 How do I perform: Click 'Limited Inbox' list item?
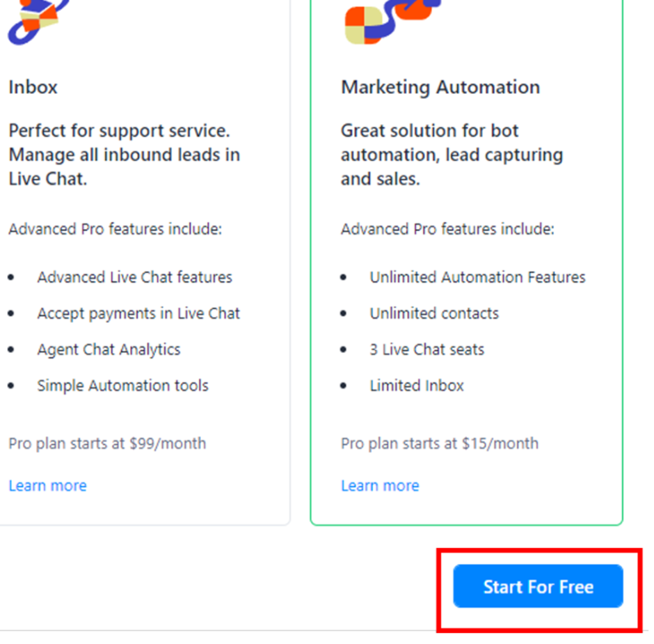[x=416, y=386]
